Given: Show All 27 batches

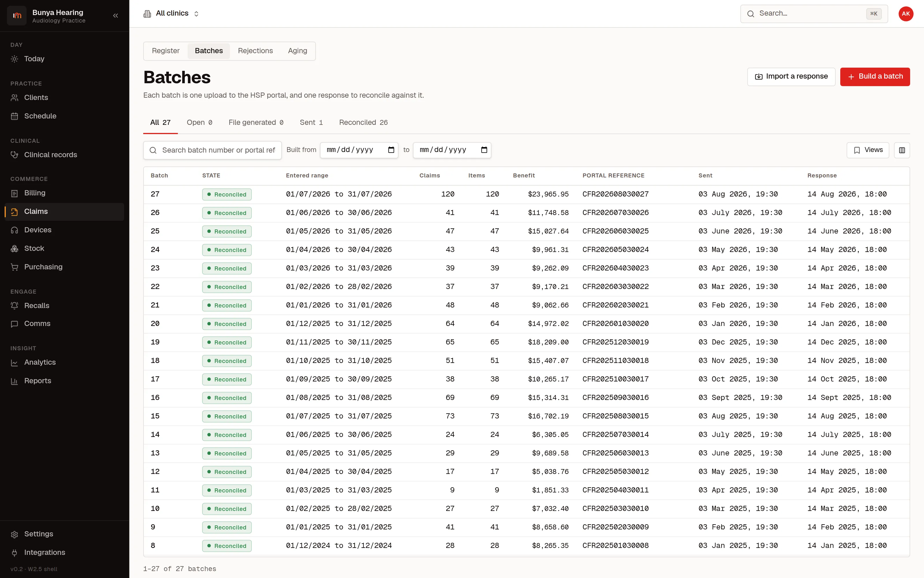Looking at the screenshot, I should [160, 122].
